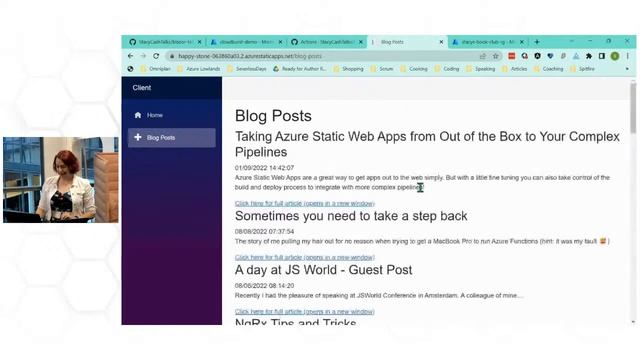Click the lock icon in the address bar
Viewport: 640px width, 360px height.
tap(172, 56)
